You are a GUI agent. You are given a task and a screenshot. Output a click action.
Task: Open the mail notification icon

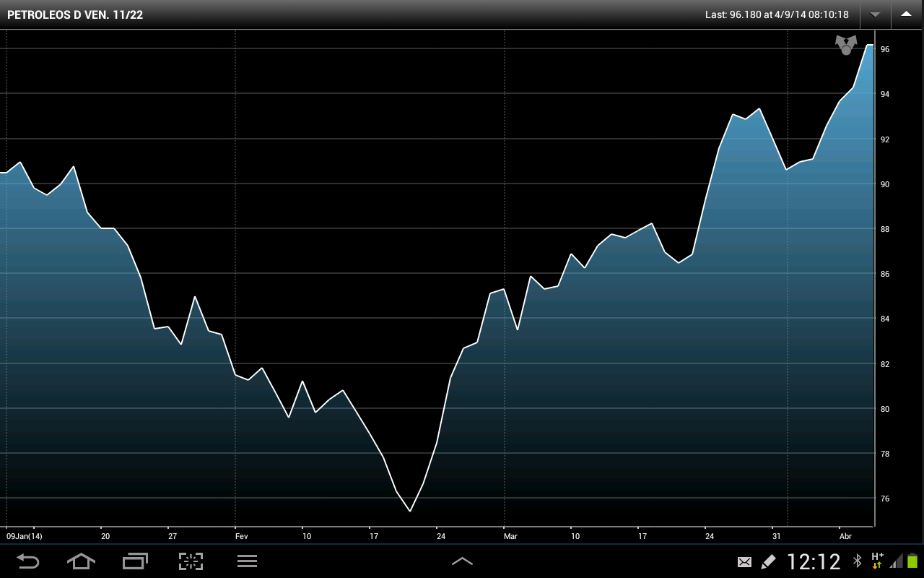[744, 562]
